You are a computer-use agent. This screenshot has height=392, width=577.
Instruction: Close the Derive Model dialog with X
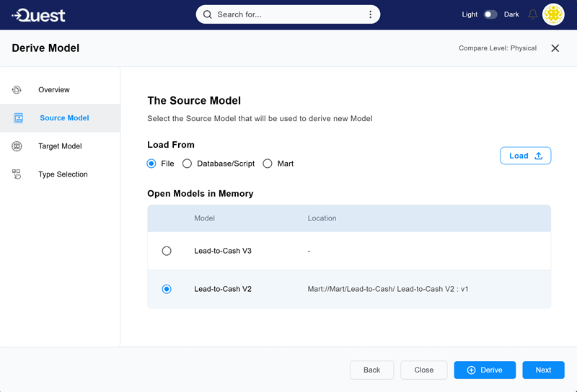click(555, 48)
